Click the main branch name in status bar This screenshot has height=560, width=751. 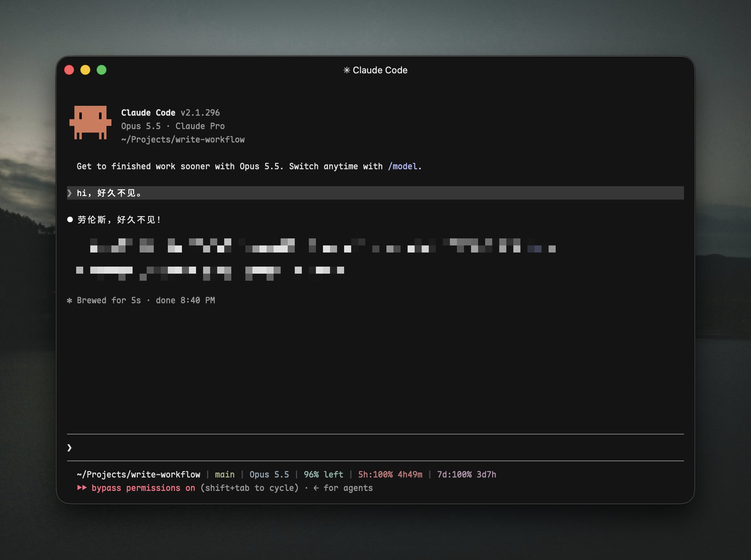click(x=225, y=475)
